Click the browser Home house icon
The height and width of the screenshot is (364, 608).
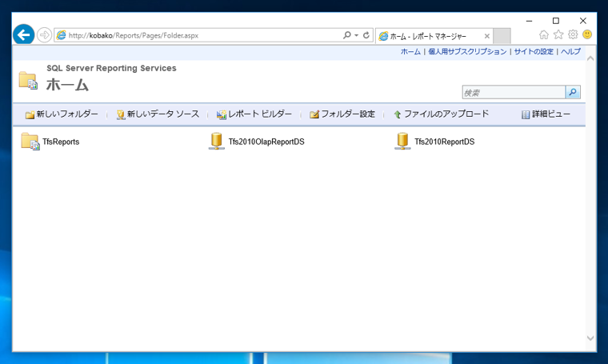(x=544, y=35)
